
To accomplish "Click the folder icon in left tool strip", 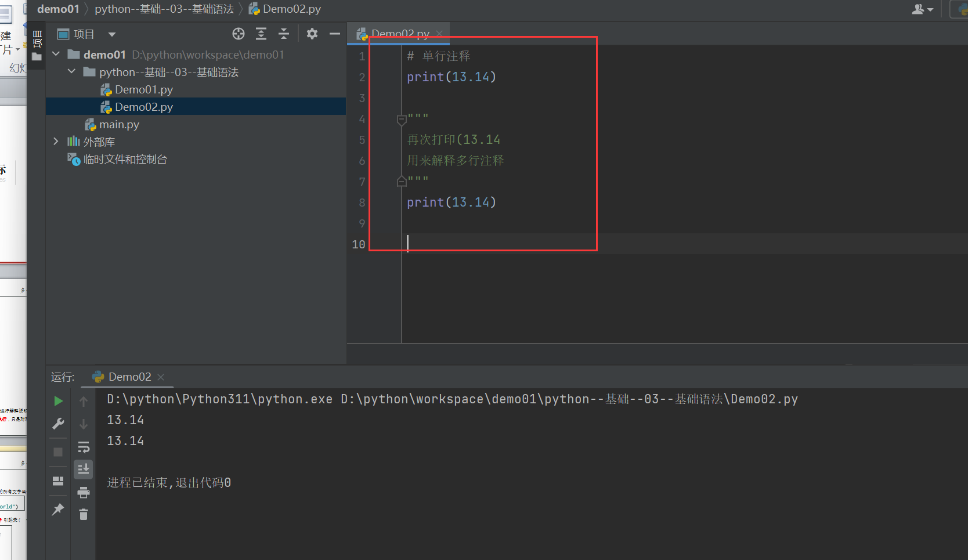I will [x=37, y=57].
